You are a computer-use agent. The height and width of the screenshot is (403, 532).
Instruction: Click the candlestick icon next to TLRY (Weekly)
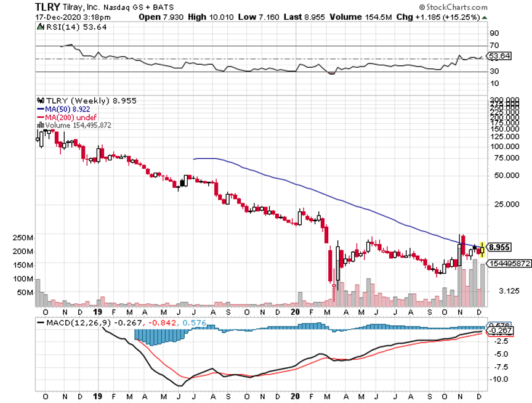[x=39, y=100]
